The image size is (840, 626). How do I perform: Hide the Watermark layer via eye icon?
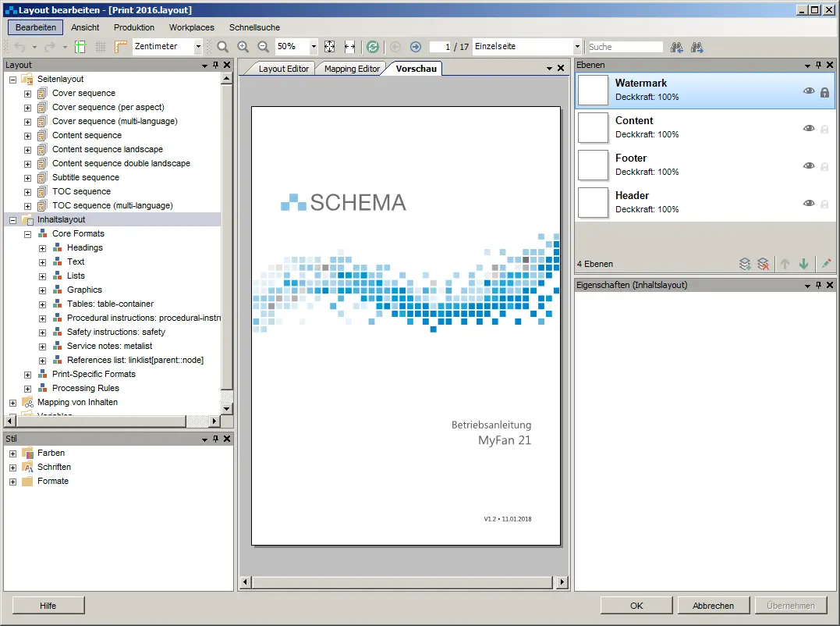click(809, 91)
